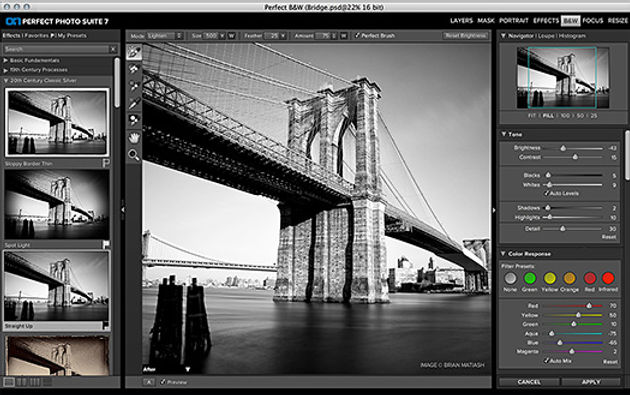Collapse the Tone panel
This screenshot has height=395, width=630.
(503, 134)
